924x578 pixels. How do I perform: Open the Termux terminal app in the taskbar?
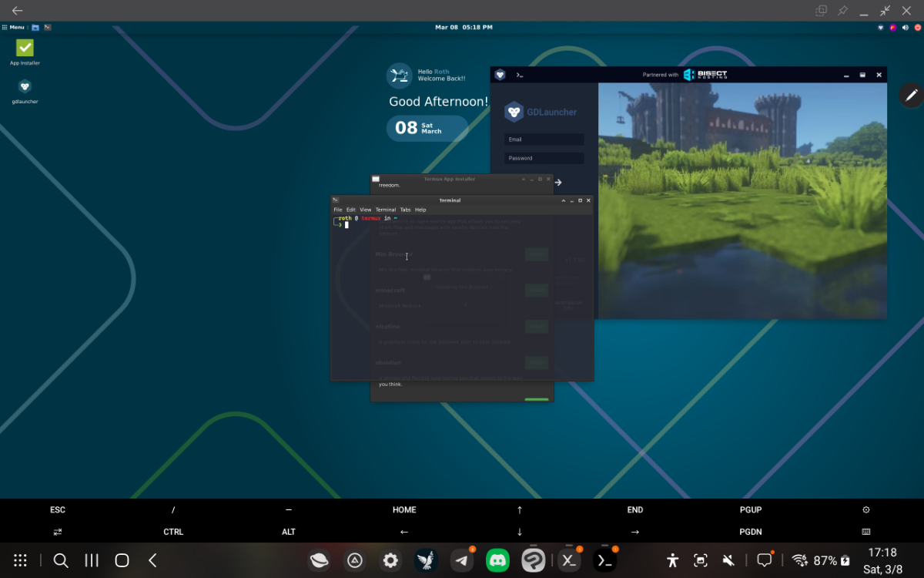tap(605, 561)
